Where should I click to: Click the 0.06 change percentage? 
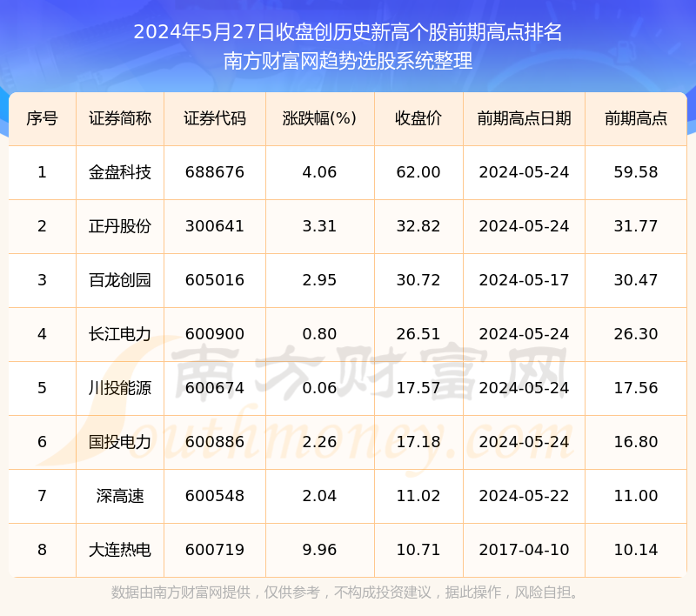[319, 388]
